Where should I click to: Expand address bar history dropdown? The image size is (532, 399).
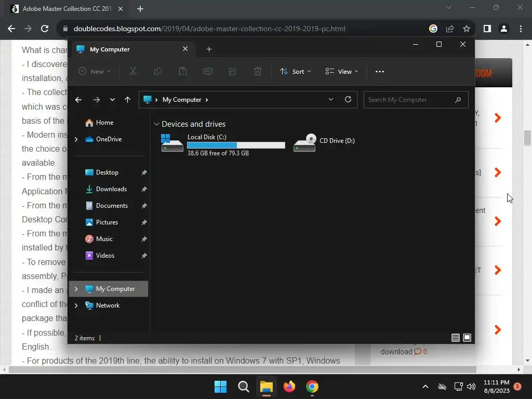[x=331, y=99]
